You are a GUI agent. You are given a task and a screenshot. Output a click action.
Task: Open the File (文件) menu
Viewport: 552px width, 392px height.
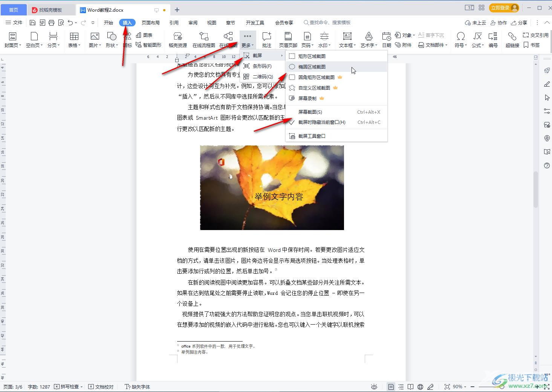coord(14,23)
